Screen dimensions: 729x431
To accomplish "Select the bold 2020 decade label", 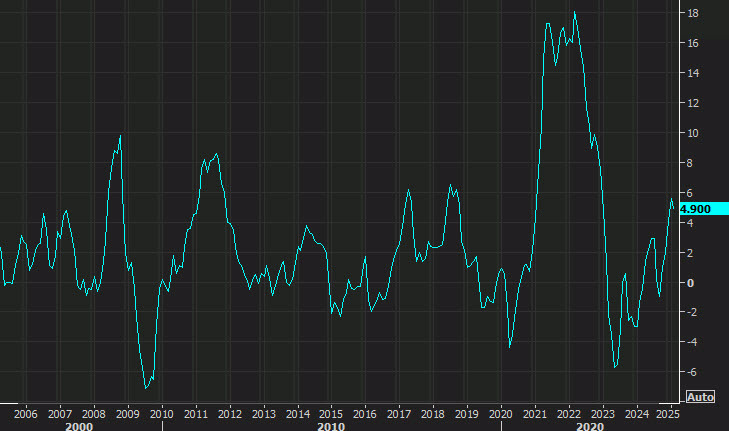I will [590, 426].
